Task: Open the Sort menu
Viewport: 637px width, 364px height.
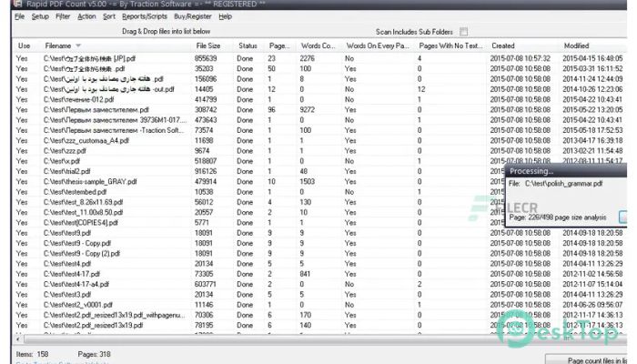Action: click(109, 16)
